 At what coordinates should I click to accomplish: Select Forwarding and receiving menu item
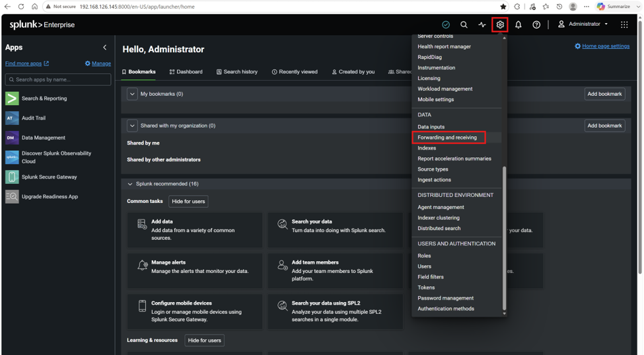(447, 138)
